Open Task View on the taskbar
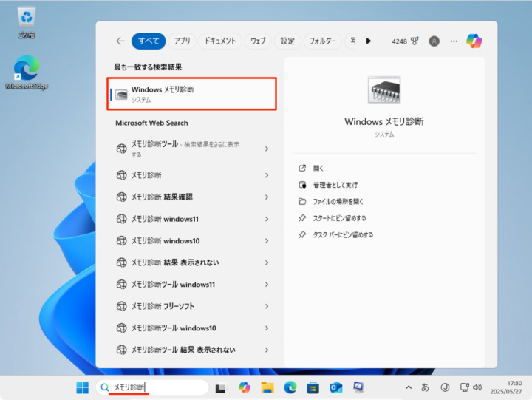This screenshot has width=532, height=400. [220, 387]
